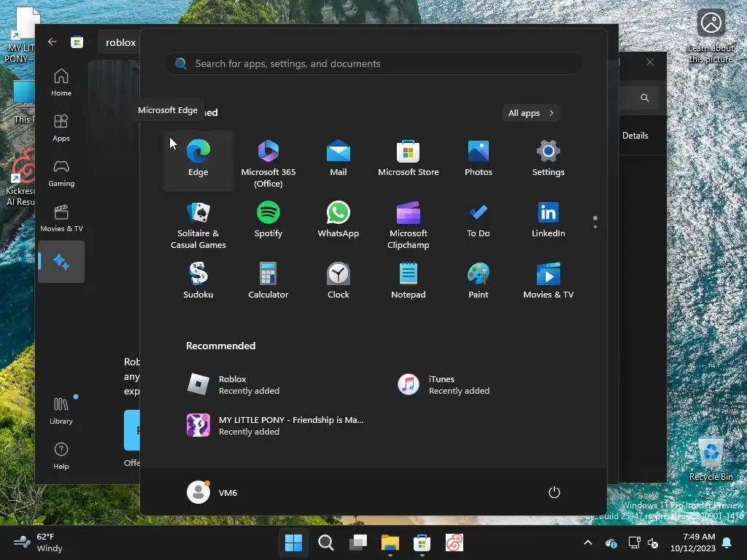This screenshot has height=560, width=747.
Task: Open Recycle Bin on desktop
Action: (711, 459)
